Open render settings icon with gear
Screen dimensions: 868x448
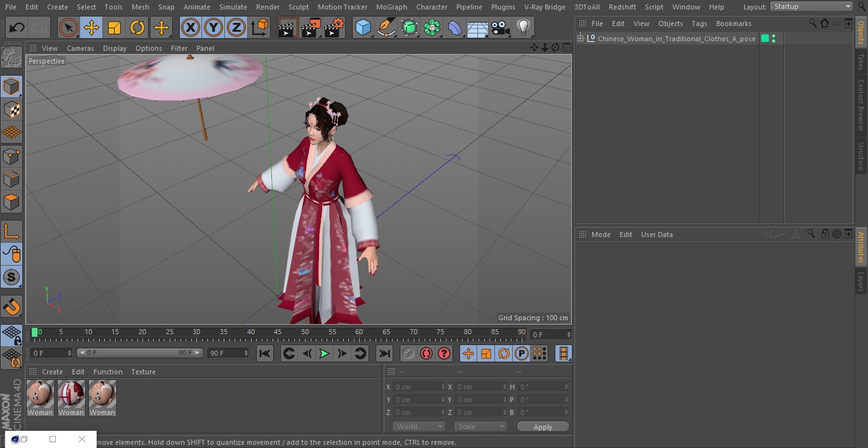(x=335, y=27)
